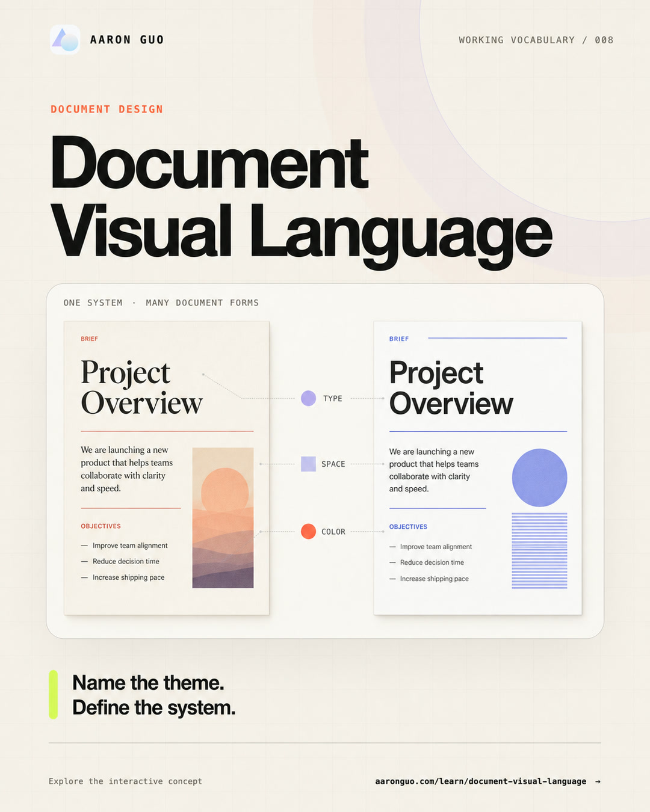Click the serif Project Overview title

(141, 387)
